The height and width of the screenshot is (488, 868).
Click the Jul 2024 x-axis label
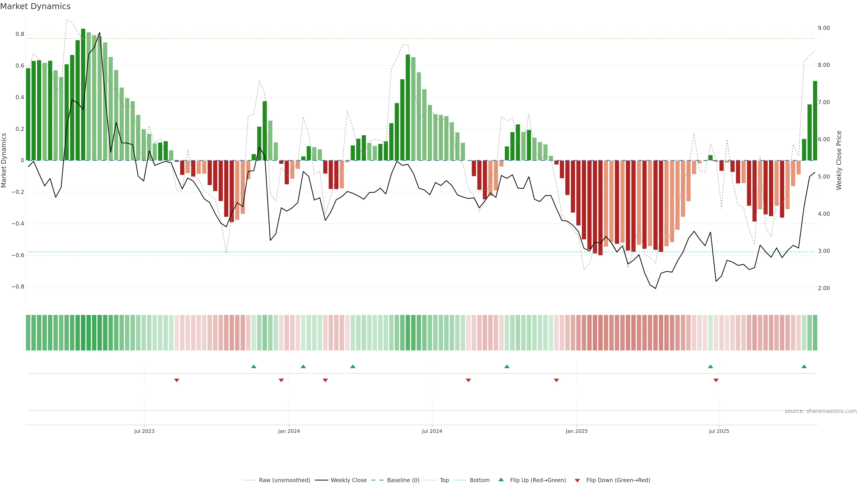pyautogui.click(x=432, y=431)
